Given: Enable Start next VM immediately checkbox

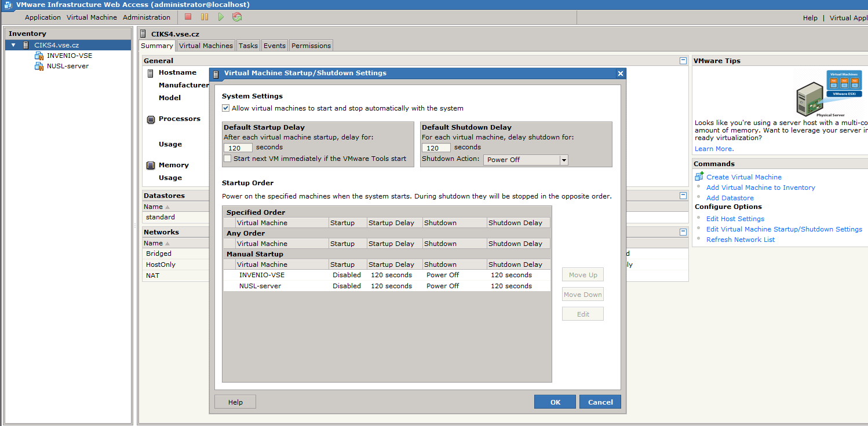Looking at the screenshot, I should coord(228,159).
